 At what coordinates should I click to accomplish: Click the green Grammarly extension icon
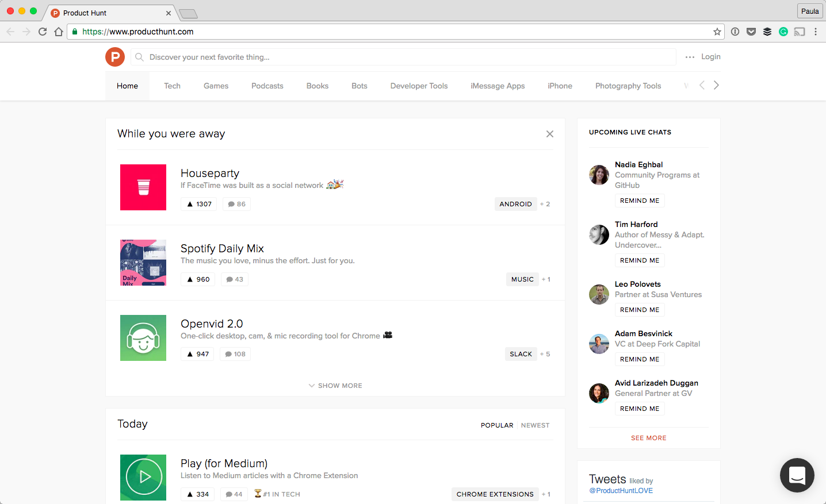coord(783,32)
